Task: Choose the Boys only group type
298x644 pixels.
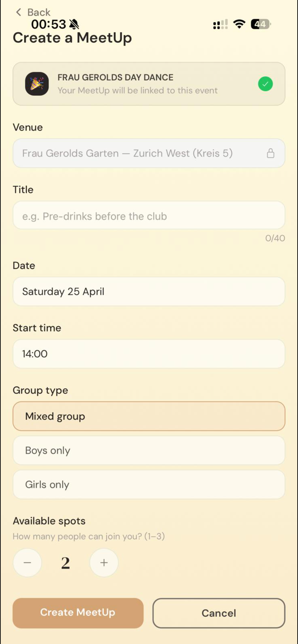Action: click(149, 450)
